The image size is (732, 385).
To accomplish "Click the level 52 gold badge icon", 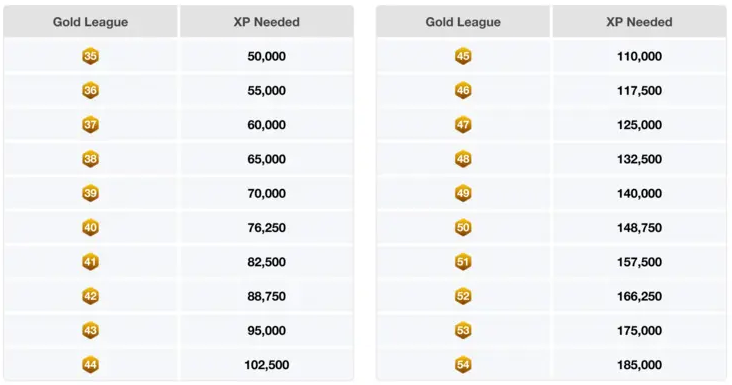I will pyautogui.click(x=463, y=296).
